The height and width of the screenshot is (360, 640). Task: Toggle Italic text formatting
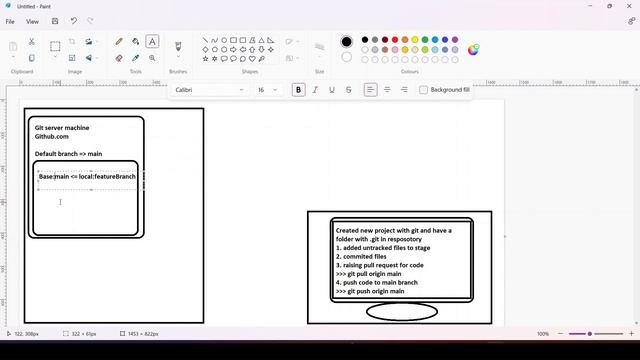[x=315, y=90]
